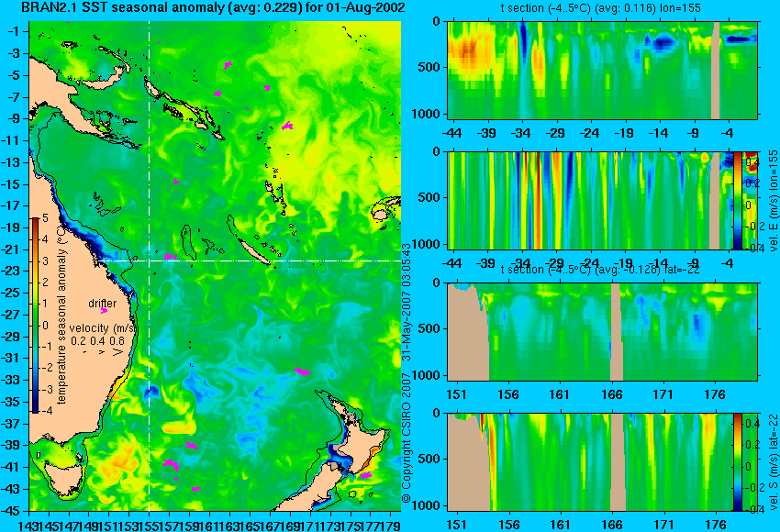Open the lon=155 temperature section plot
The height and width of the screenshot is (532, 780).
[602, 70]
